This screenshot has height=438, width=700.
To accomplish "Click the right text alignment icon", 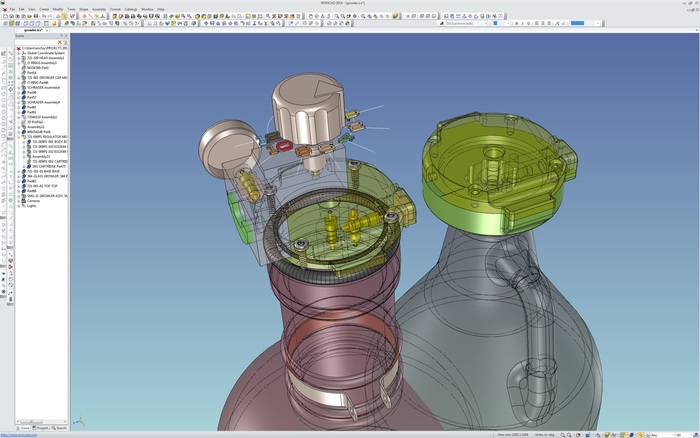I will (x=549, y=23).
